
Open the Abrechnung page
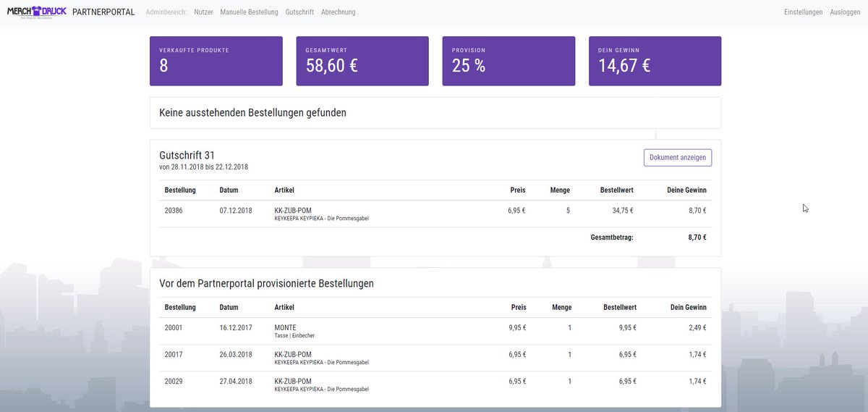tap(338, 12)
